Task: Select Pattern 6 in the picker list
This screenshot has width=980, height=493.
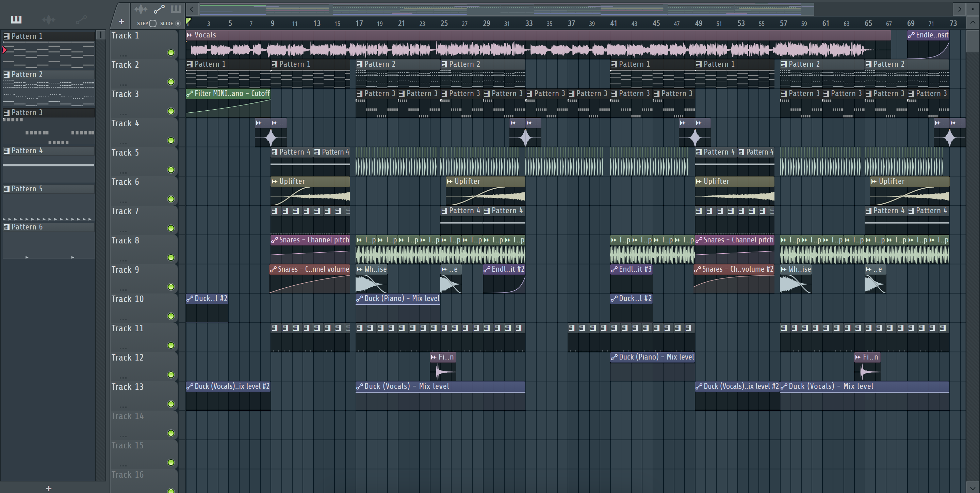Action: [48, 227]
